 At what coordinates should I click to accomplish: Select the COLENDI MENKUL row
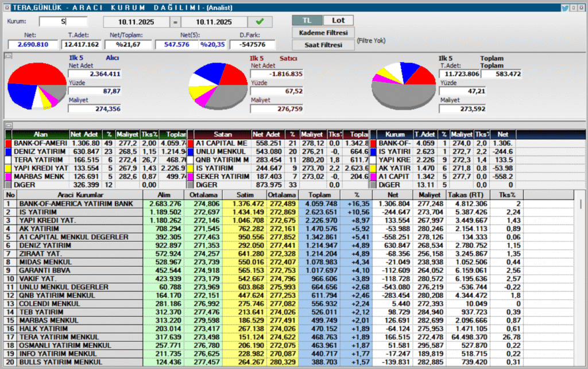289,303
